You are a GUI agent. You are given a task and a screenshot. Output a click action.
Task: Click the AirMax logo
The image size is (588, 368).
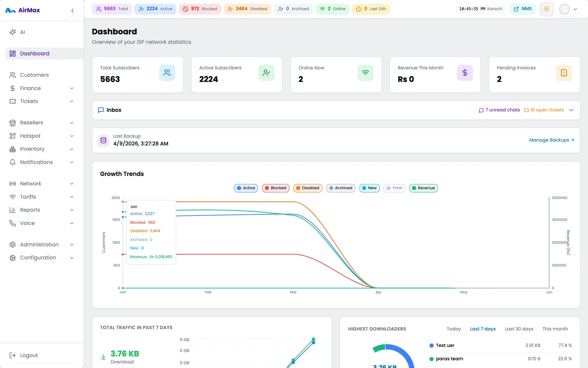[x=23, y=10]
